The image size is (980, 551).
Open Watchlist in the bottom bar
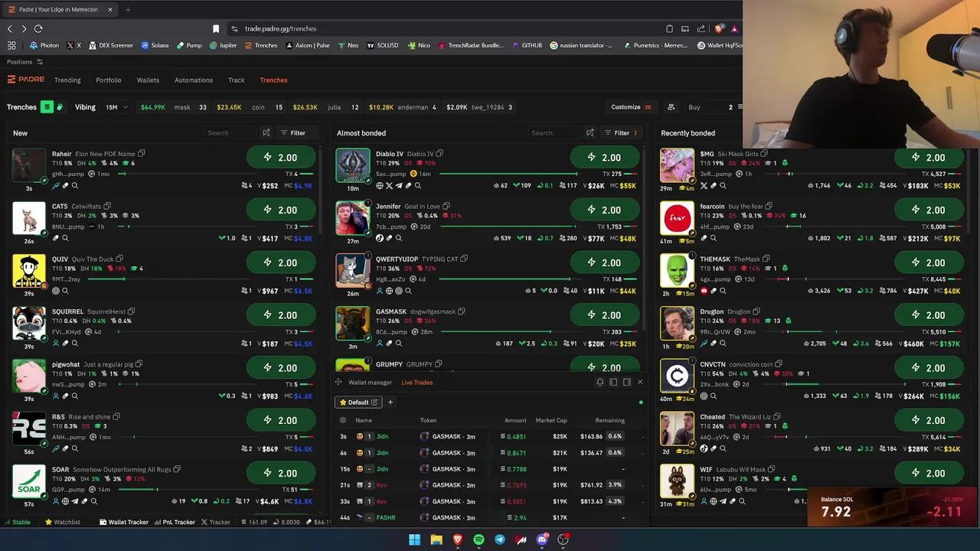62,523
